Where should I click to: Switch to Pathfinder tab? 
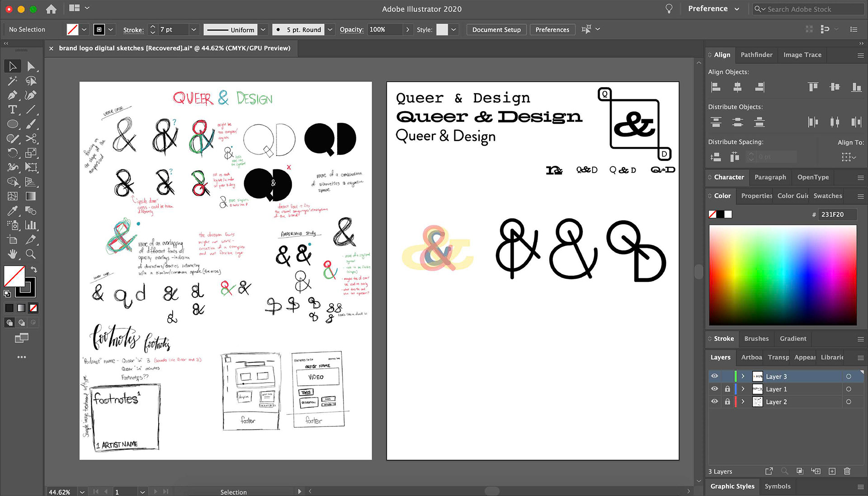click(x=756, y=55)
